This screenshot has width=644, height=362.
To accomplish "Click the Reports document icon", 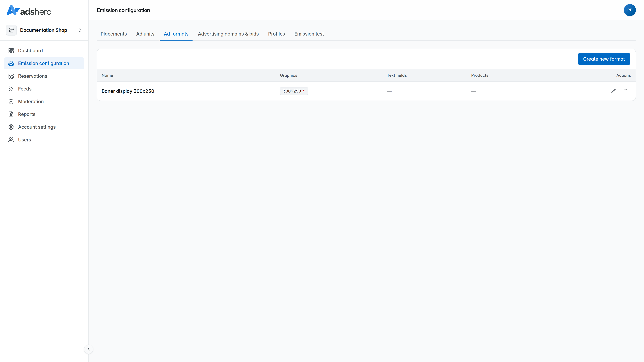I will pos(11,114).
